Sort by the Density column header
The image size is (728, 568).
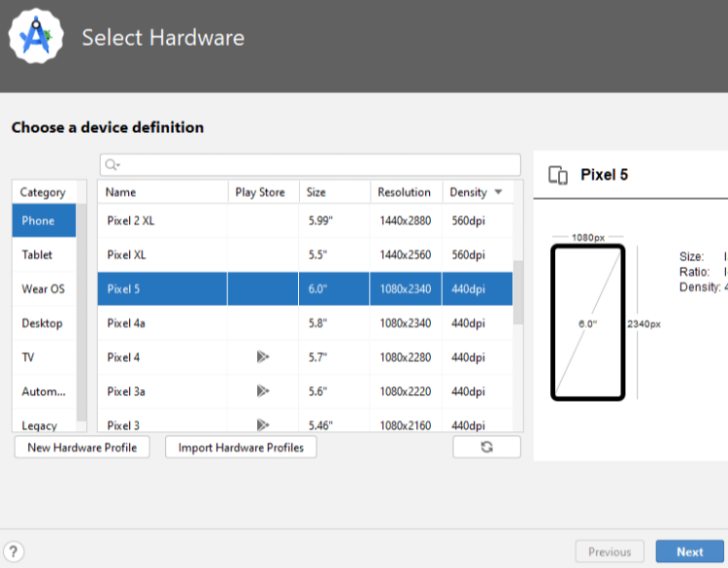click(479, 192)
